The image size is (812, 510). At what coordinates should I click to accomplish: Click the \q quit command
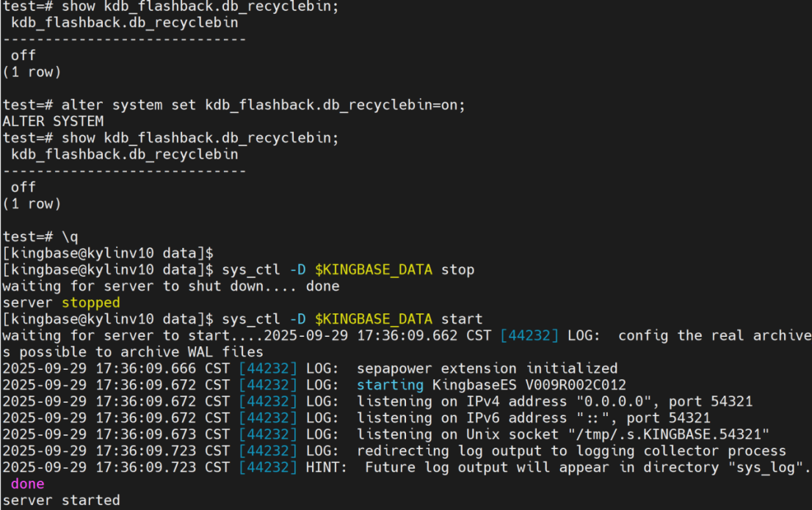(x=69, y=236)
